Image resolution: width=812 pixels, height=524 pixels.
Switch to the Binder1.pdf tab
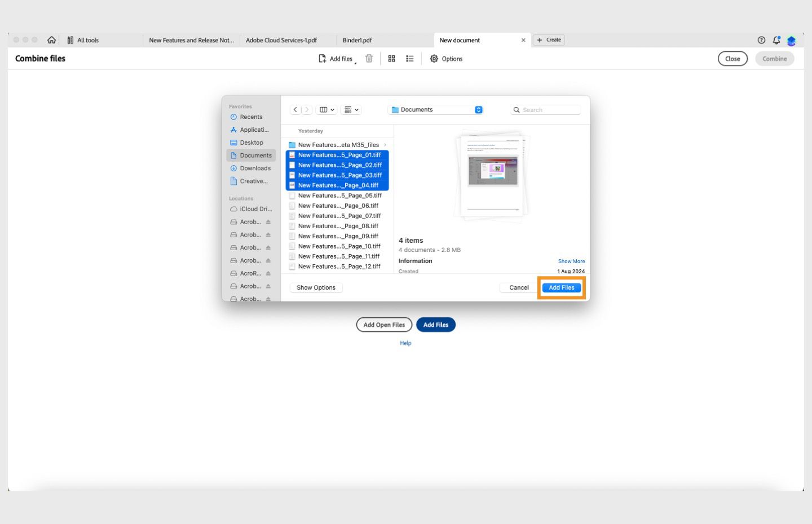pyautogui.click(x=357, y=40)
